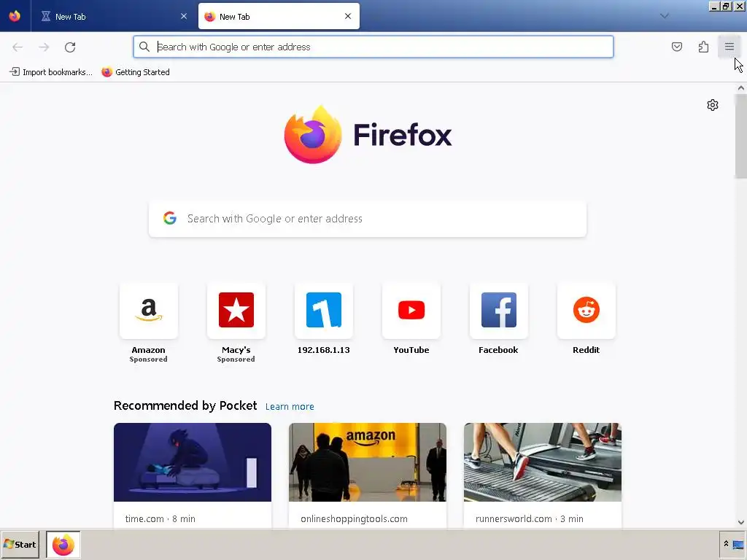747x560 pixels.
Task: Switch to the first New Tab
Action: click(x=112, y=16)
